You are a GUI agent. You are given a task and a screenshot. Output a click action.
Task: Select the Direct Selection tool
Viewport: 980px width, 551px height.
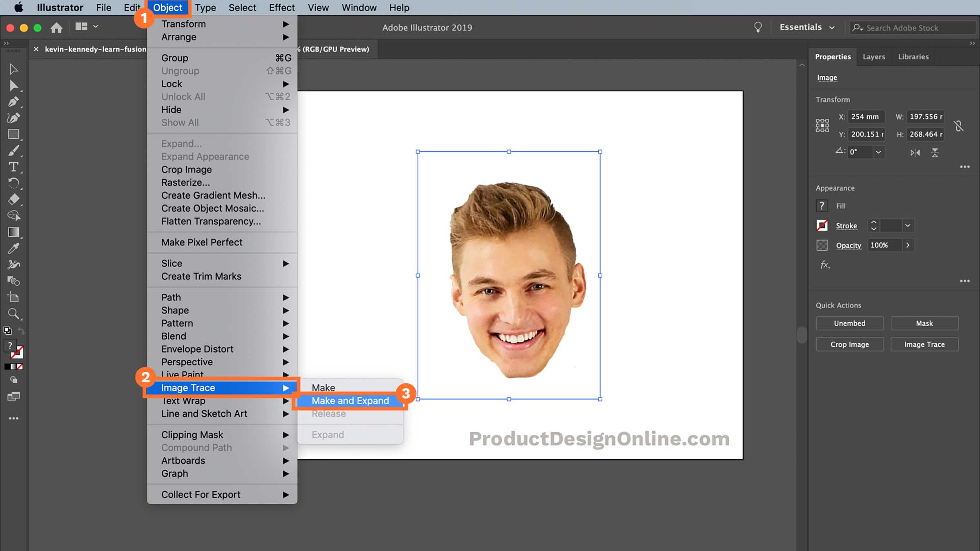(13, 86)
